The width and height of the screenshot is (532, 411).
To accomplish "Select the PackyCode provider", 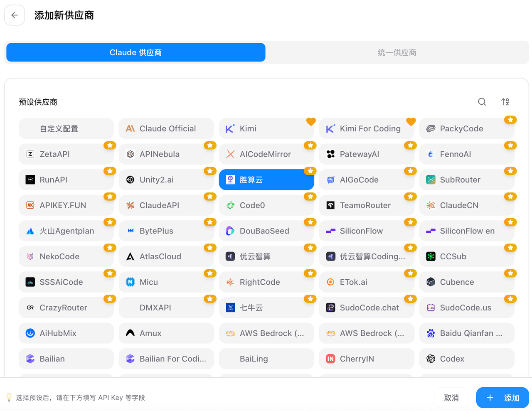I will coord(467,128).
